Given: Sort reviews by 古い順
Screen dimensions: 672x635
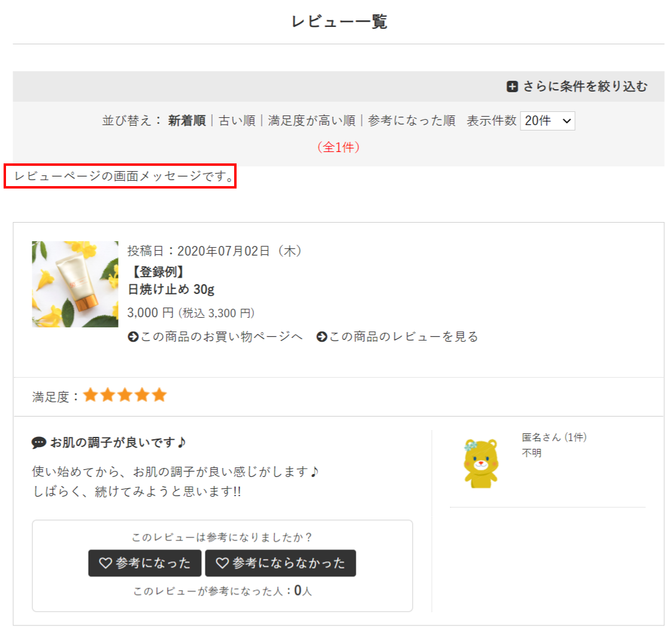Looking at the screenshot, I should (237, 121).
